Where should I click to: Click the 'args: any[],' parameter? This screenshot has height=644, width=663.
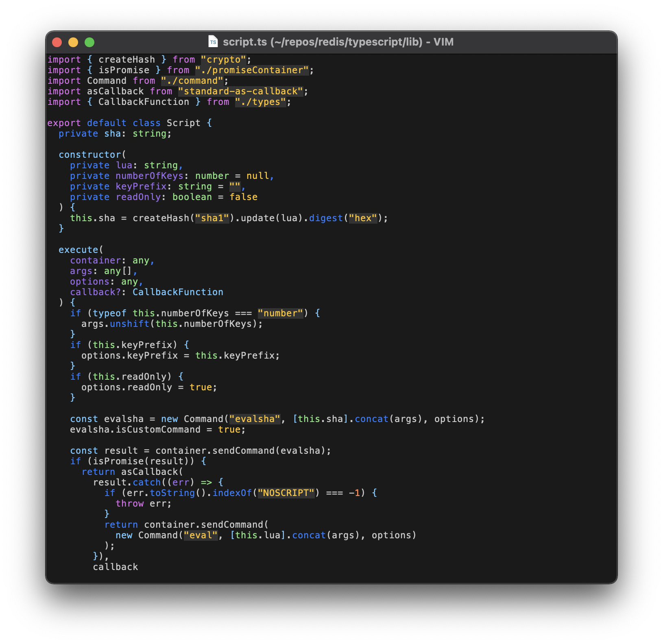[x=104, y=271]
